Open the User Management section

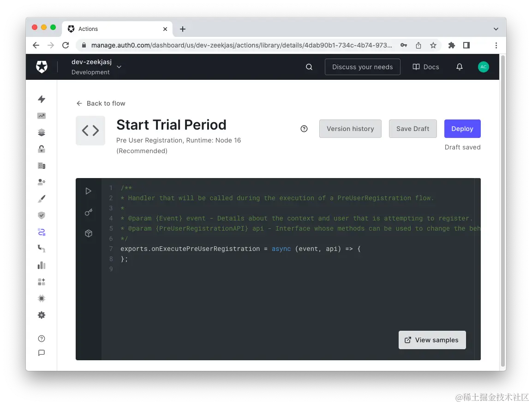[x=41, y=182]
